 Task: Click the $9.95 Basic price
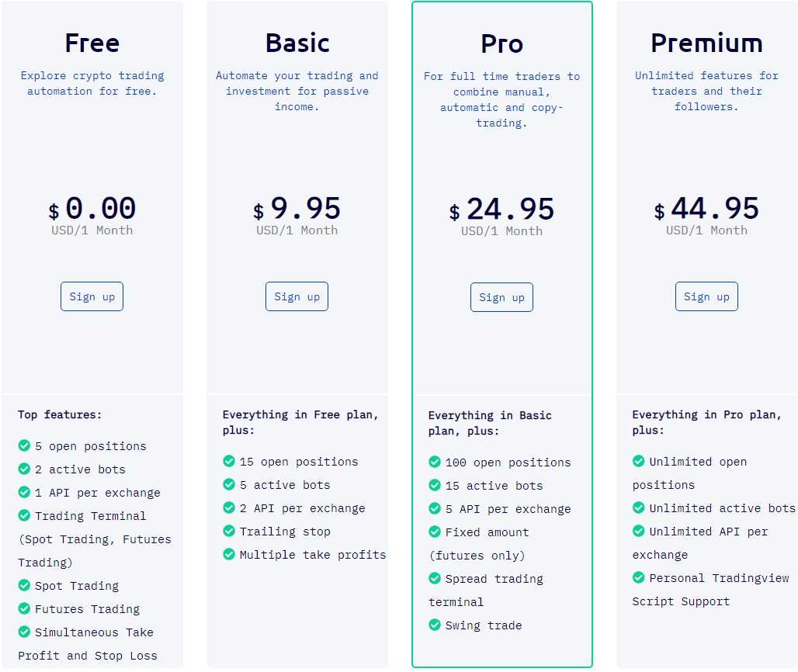click(297, 209)
